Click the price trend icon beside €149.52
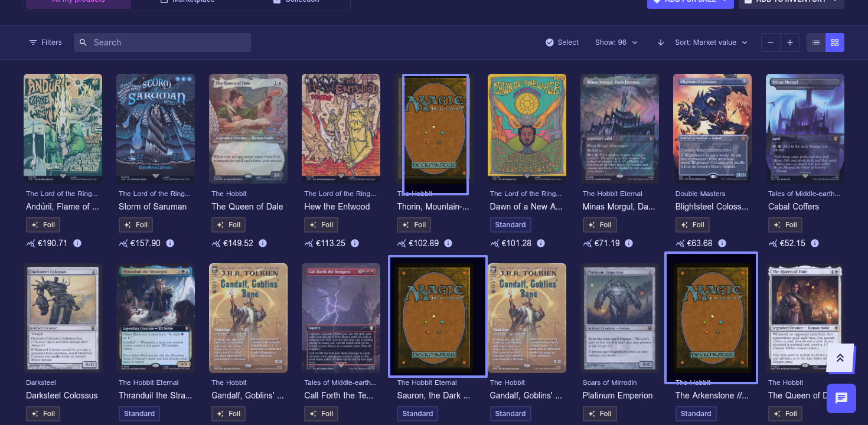This screenshot has width=868, height=425. (x=216, y=243)
